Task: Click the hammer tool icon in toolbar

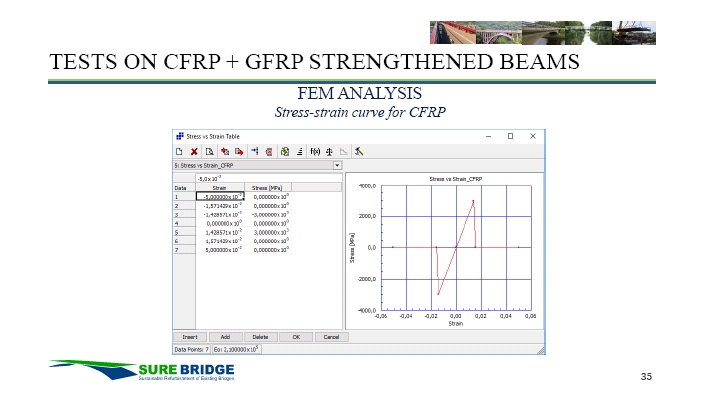Action: coord(359,152)
